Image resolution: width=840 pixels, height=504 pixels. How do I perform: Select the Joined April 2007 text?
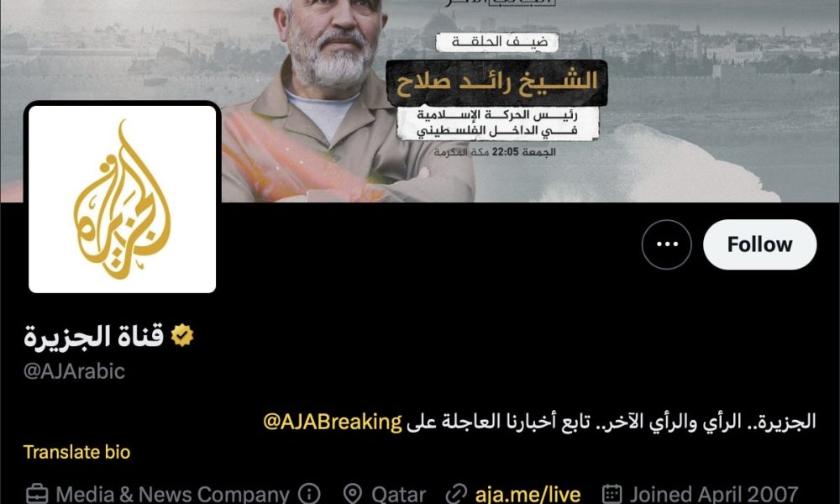(714, 495)
